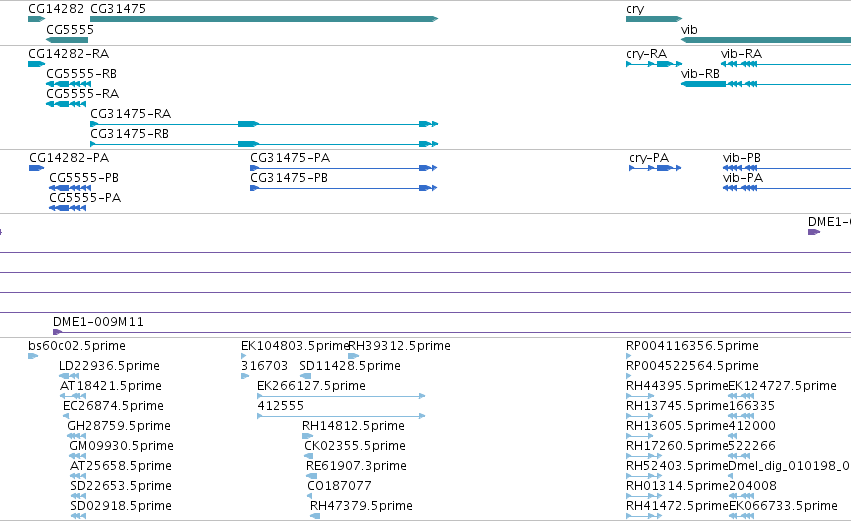Click AT25658.5prime EST label
Screen dimensions: 851x521
(121, 466)
